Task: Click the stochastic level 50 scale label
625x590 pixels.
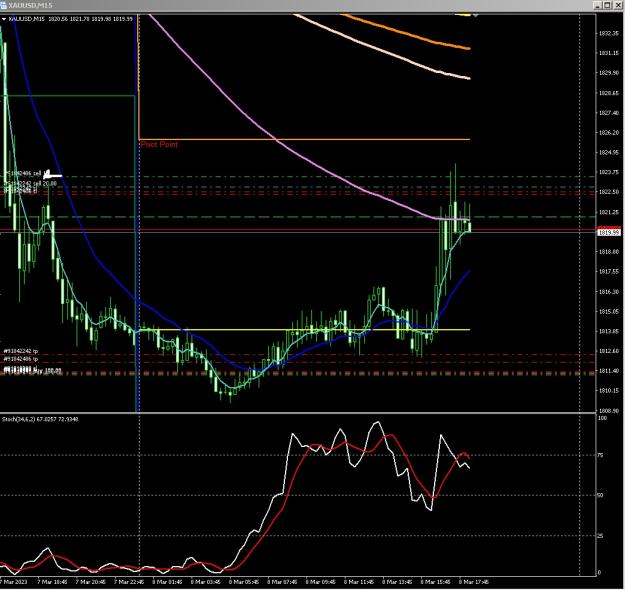Action: (x=601, y=495)
